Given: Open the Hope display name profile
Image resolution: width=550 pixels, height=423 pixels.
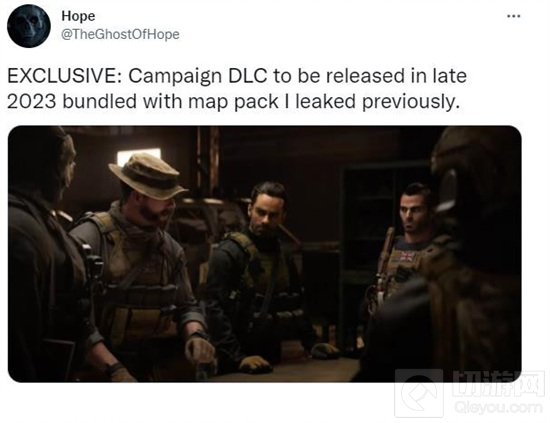Looking at the screenshot, I should (x=78, y=16).
